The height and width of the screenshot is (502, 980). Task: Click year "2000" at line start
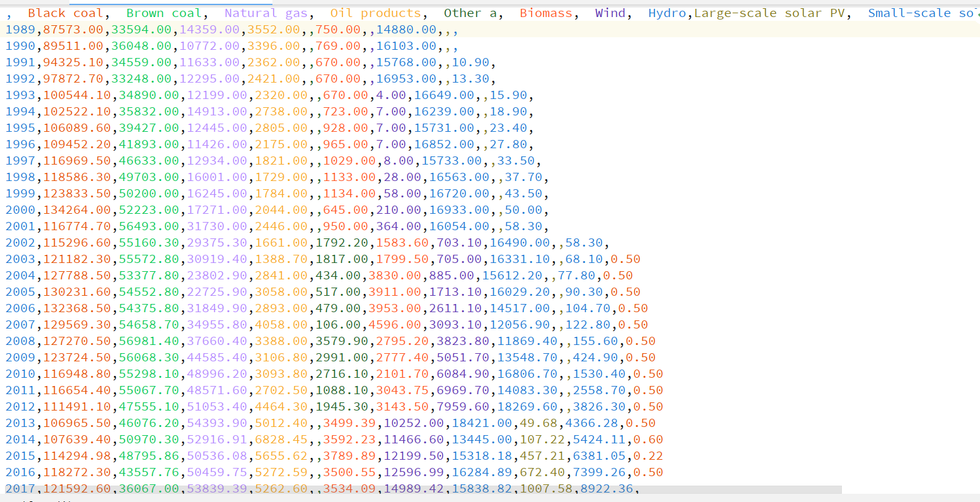(20, 210)
